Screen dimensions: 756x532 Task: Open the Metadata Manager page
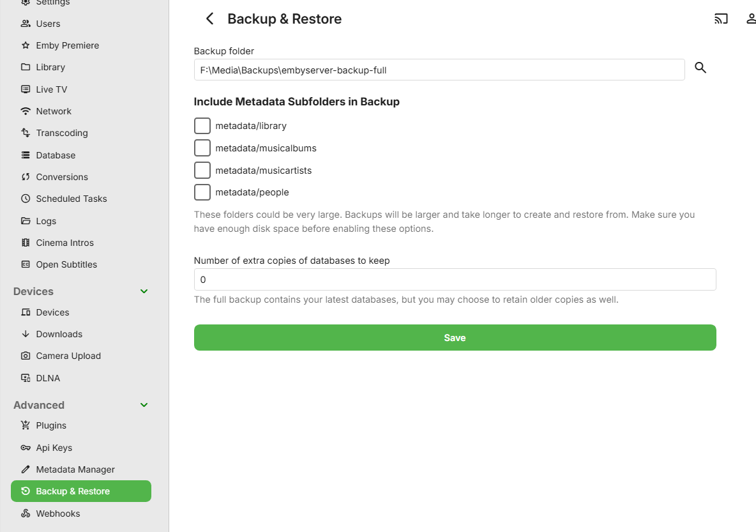tap(75, 469)
